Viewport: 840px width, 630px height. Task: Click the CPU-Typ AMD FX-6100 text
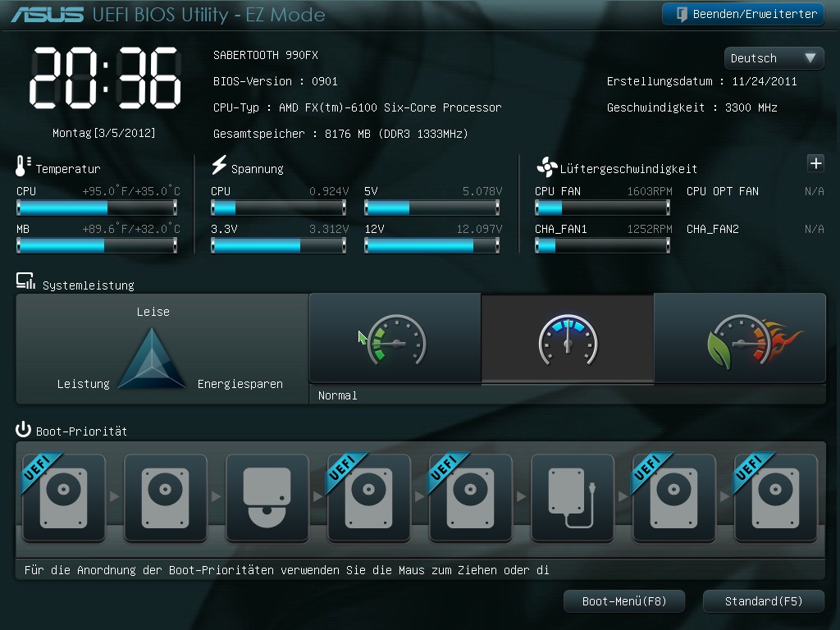tap(358, 107)
